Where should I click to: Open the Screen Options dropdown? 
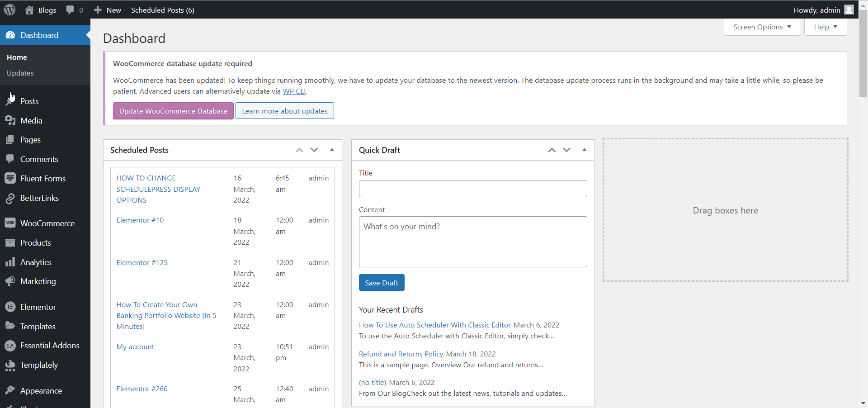click(x=762, y=27)
